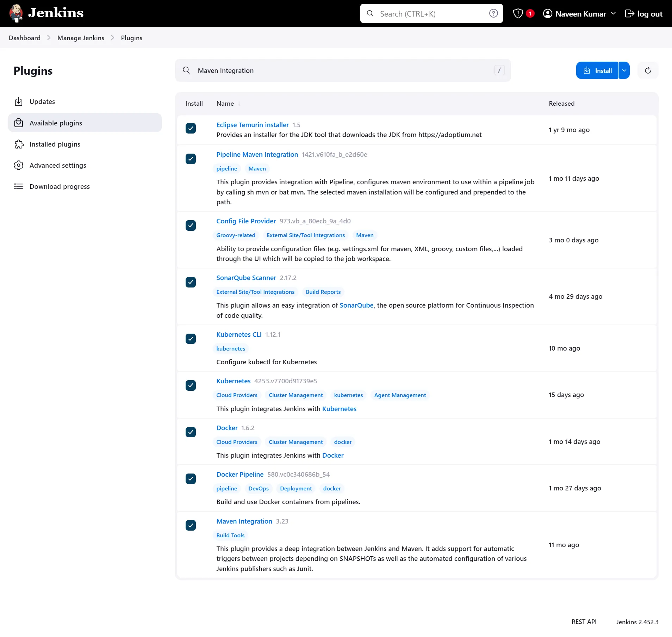Click the Installed plugins puzzle piece icon
Viewport: 672px width, 637px height.
(x=19, y=144)
